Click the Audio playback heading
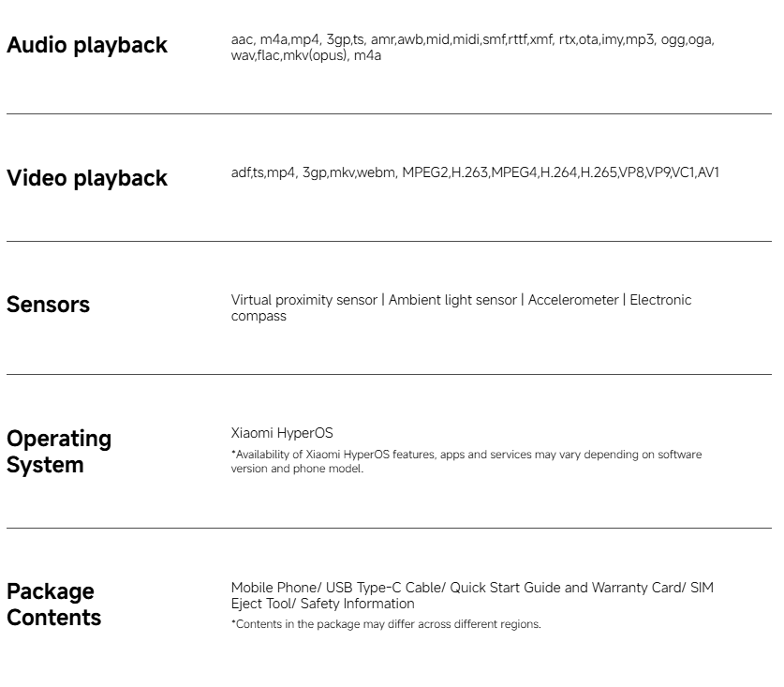Viewport: 784px width, 687px height. point(87,45)
